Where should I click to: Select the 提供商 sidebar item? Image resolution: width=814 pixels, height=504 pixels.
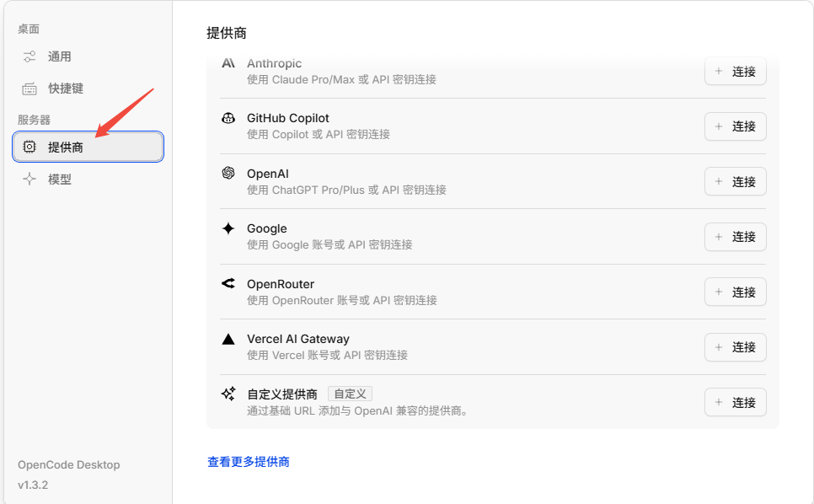[88, 147]
